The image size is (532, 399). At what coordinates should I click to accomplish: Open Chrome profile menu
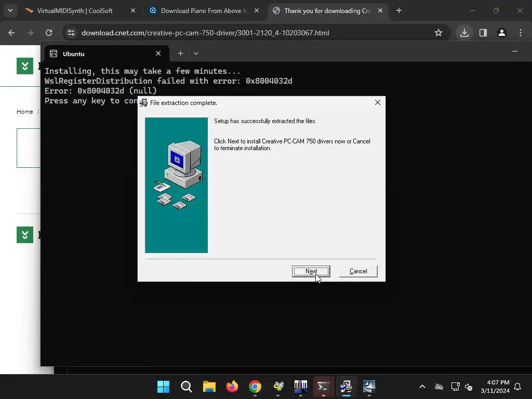(x=502, y=33)
